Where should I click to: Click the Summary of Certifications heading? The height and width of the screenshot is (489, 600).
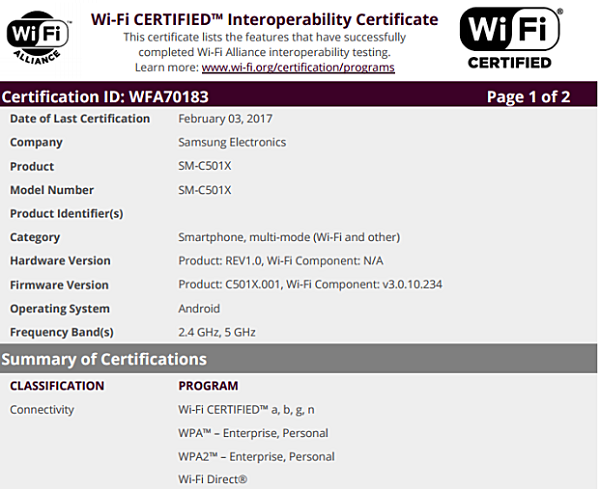point(104,359)
